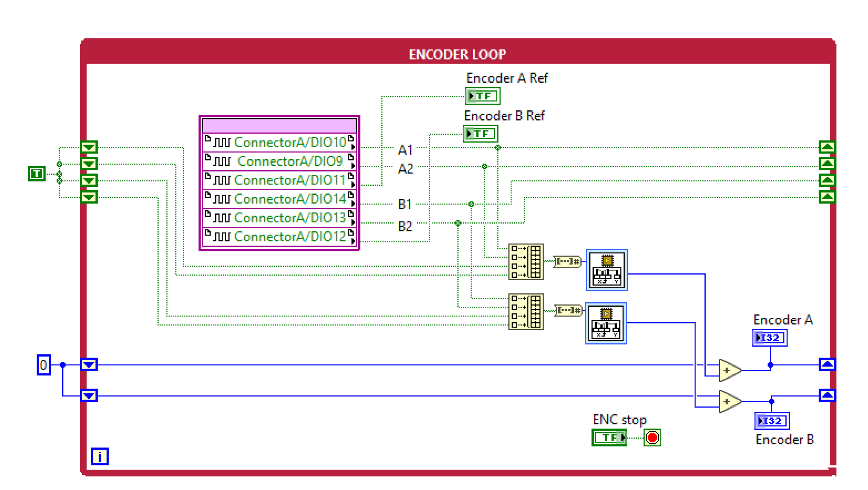Click the top green left shift register
Image resolution: width=868 pixels, height=490 pixels.
point(89,147)
